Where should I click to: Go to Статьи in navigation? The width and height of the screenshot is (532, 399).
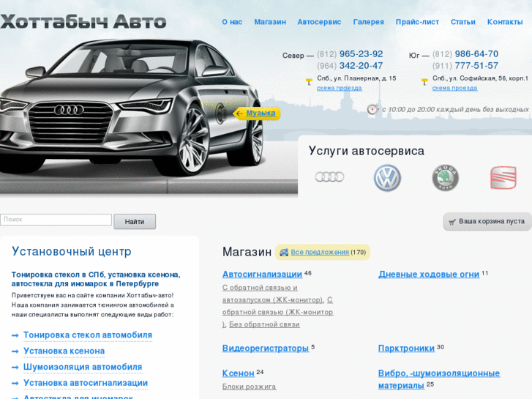pos(462,22)
